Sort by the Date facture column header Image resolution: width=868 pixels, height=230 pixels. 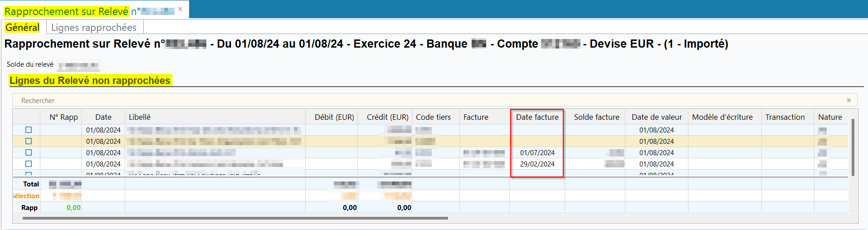(537, 117)
